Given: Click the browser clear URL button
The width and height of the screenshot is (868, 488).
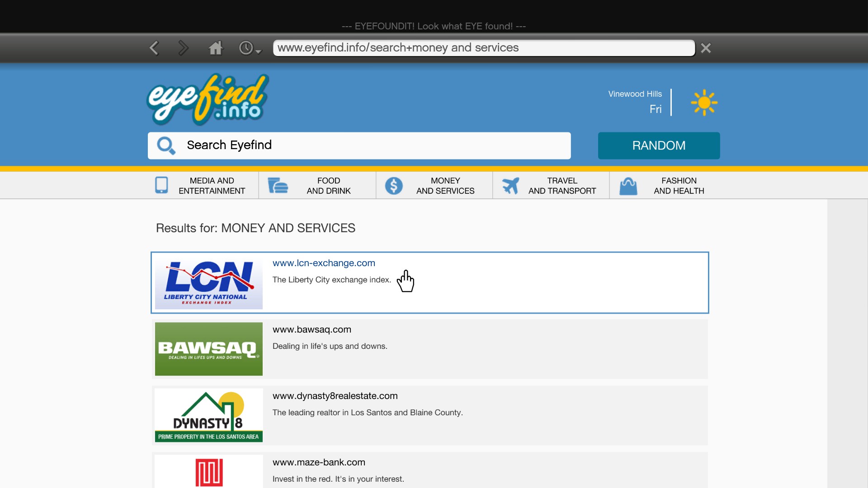Looking at the screenshot, I should [x=706, y=47].
